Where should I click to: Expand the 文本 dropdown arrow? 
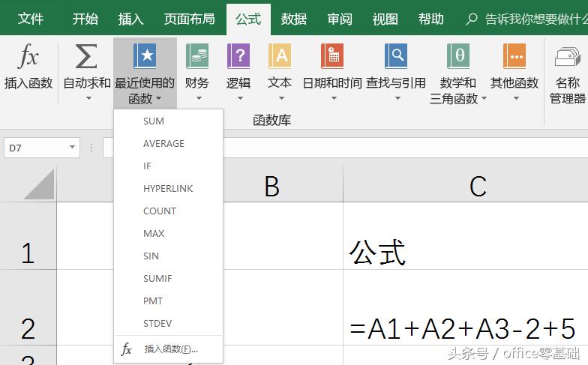click(281, 98)
